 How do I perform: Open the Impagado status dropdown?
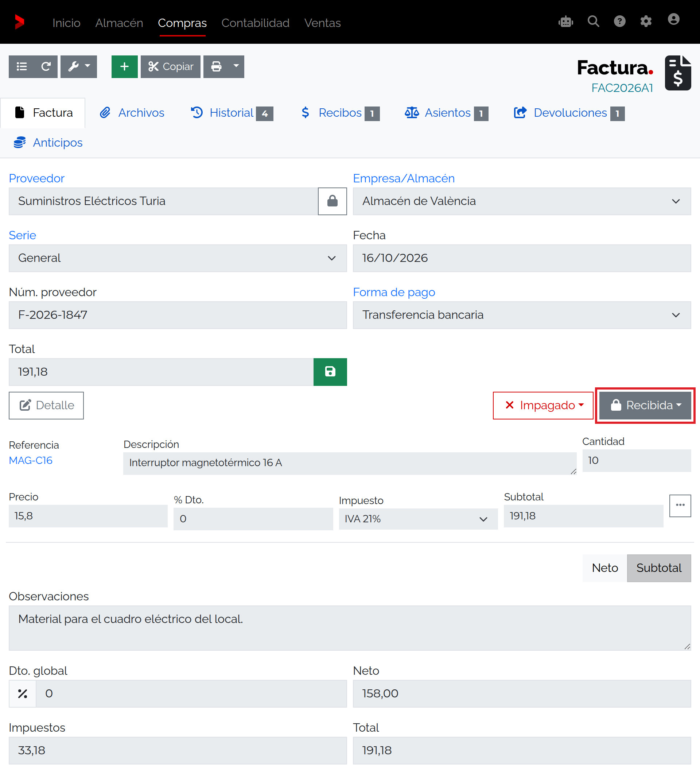click(x=543, y=406)
